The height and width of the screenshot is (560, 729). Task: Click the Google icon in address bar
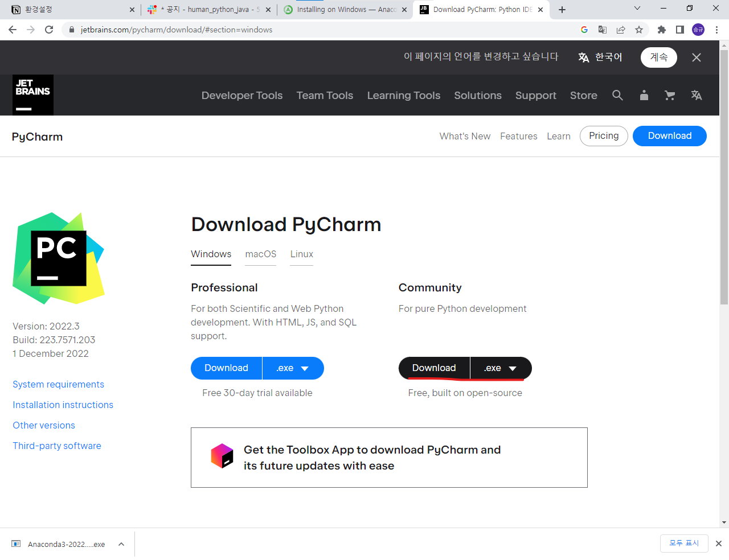click(x=584, y=30)
